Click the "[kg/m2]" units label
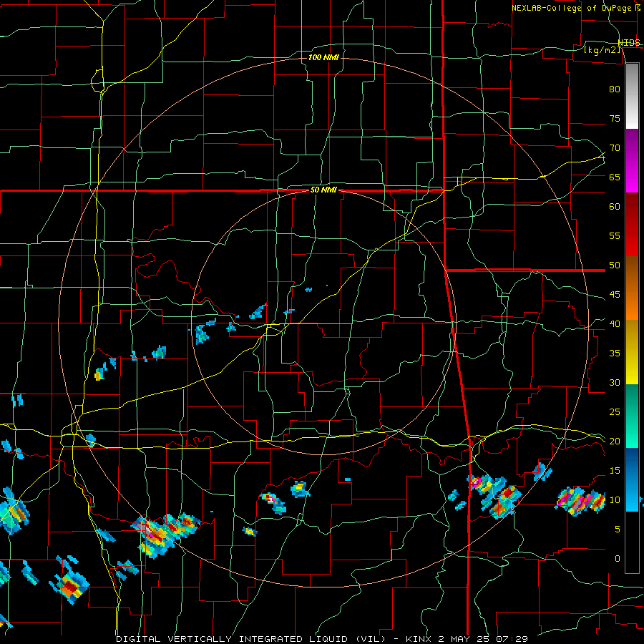The height and width of the screenshot is (644, 644). (x=602, y=50)
